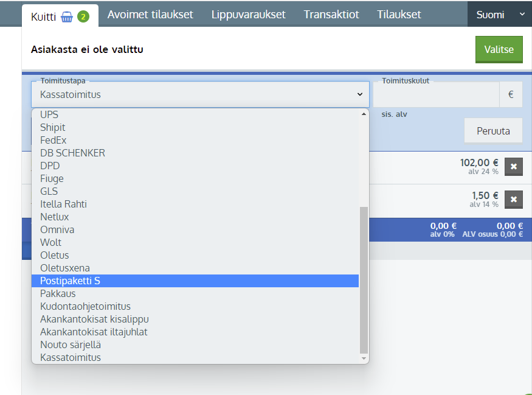Click the 'alv 0%' text in blue bar

442,234
